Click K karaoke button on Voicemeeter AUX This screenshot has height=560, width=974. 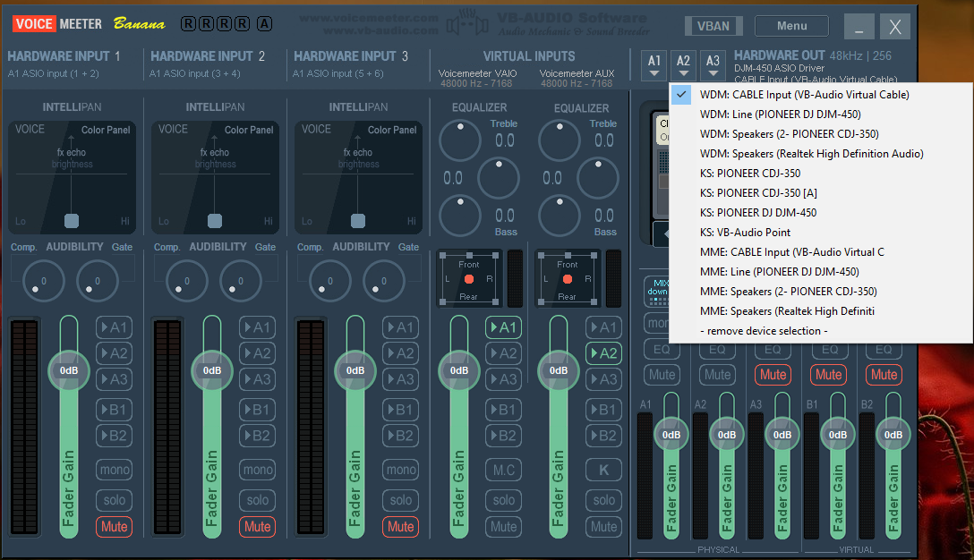603,470
